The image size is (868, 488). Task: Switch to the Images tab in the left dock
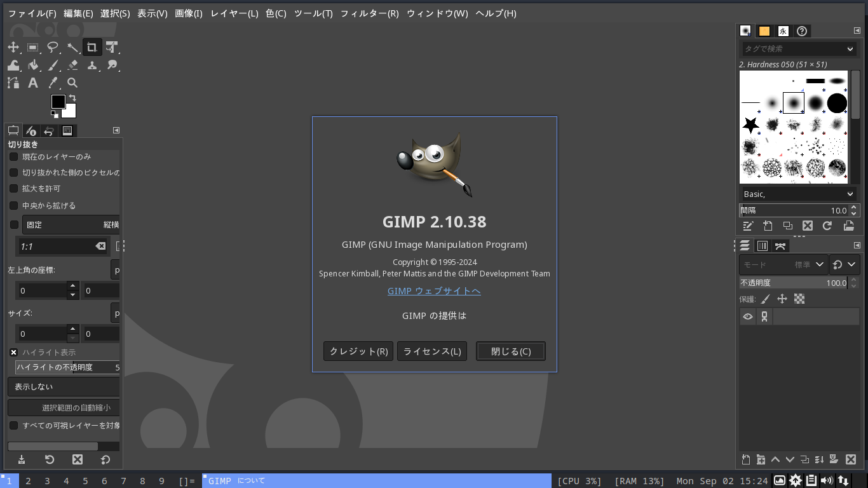click(67, 131)
